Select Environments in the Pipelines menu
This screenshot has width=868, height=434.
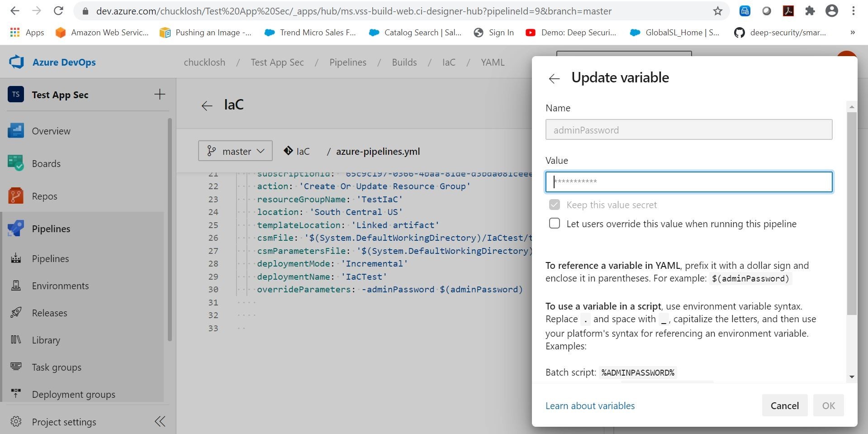point(60,286)
